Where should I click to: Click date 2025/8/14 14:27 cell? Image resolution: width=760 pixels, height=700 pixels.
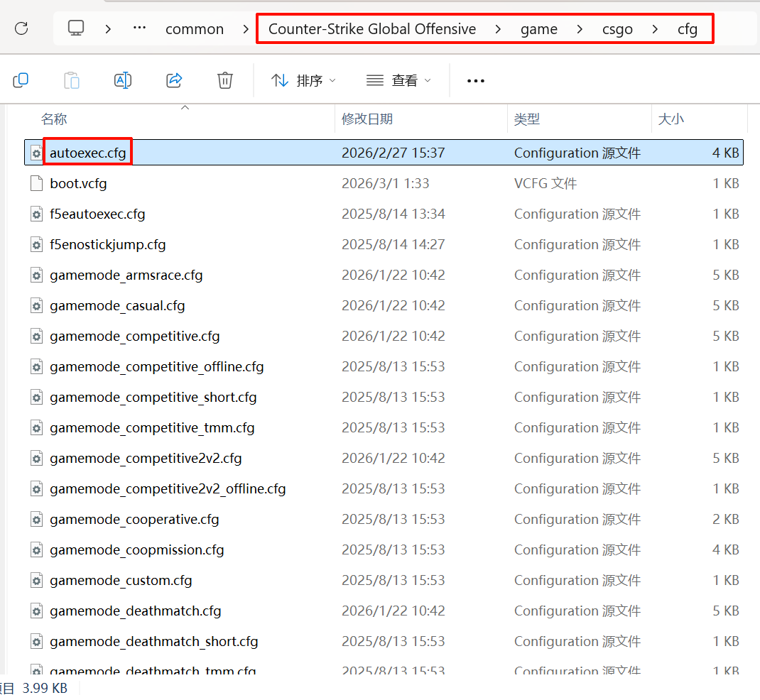(x=393, y=245)
